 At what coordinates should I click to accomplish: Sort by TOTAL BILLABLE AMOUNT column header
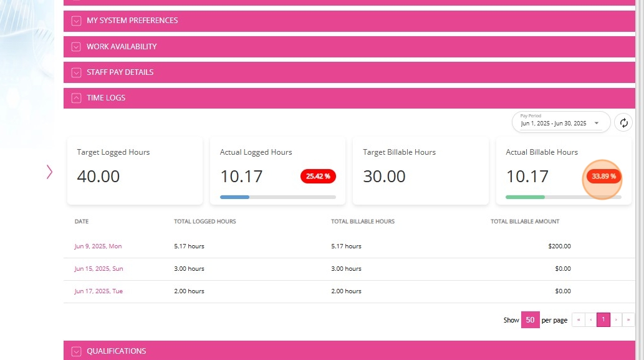(525, 221)
